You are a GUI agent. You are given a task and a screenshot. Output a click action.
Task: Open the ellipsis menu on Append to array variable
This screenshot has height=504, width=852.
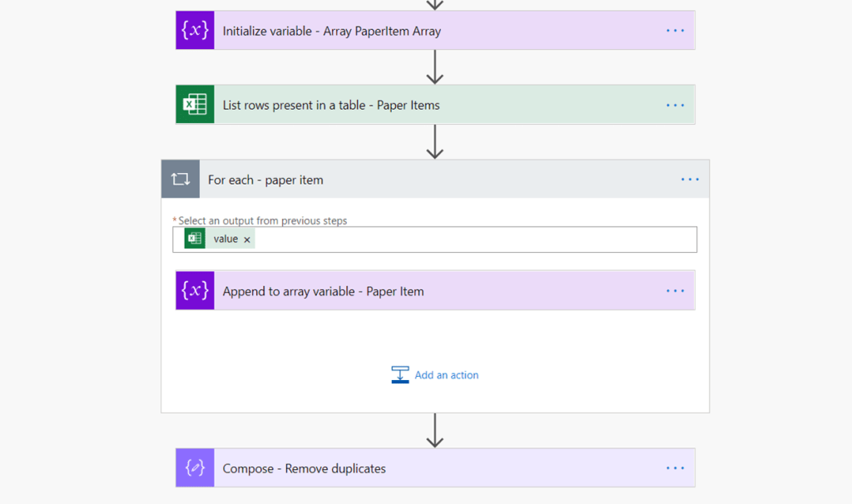(676, 290)
